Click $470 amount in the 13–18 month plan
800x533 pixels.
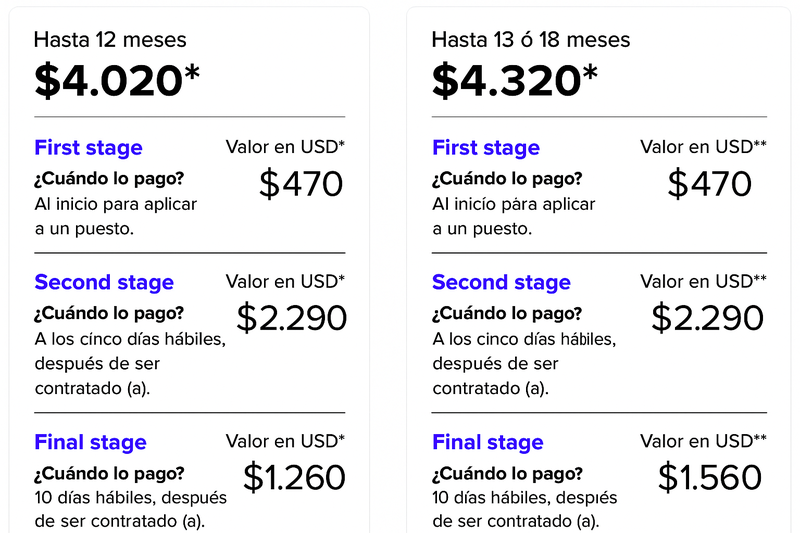(710, 184)
